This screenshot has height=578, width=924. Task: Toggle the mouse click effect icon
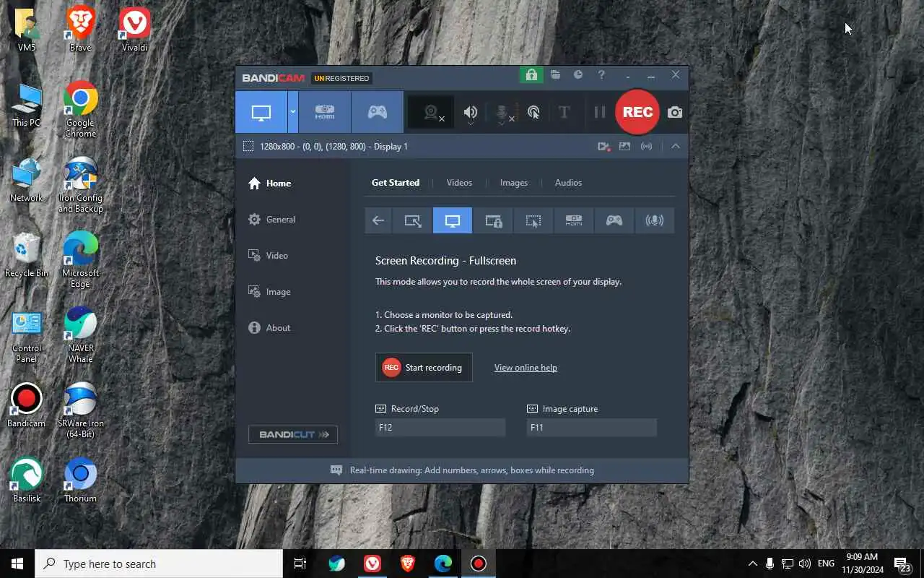pyautogui.click(x=533, y=112)
